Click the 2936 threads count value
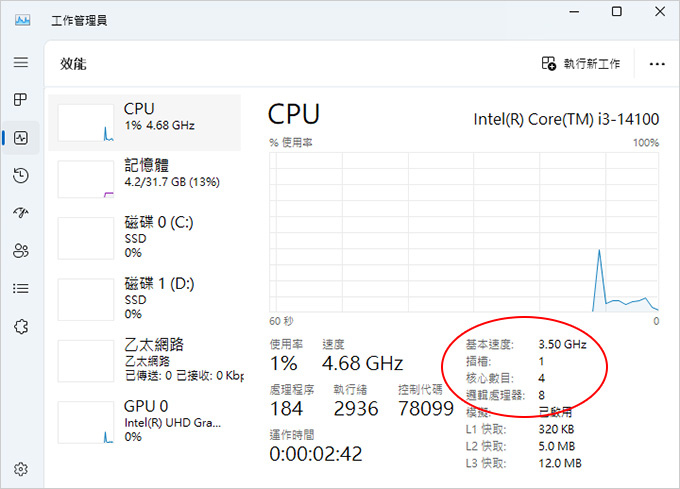 (x=356, y=409)
